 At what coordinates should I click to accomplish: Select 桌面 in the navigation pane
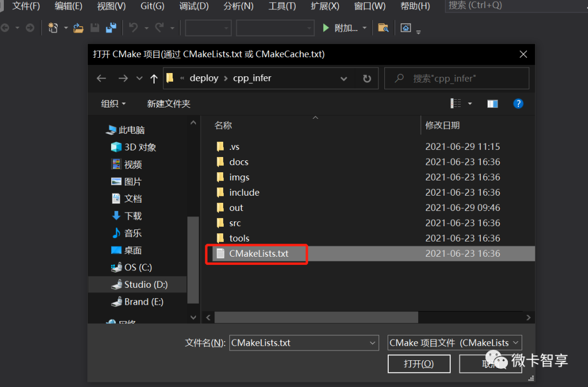(x=126, y=250)
